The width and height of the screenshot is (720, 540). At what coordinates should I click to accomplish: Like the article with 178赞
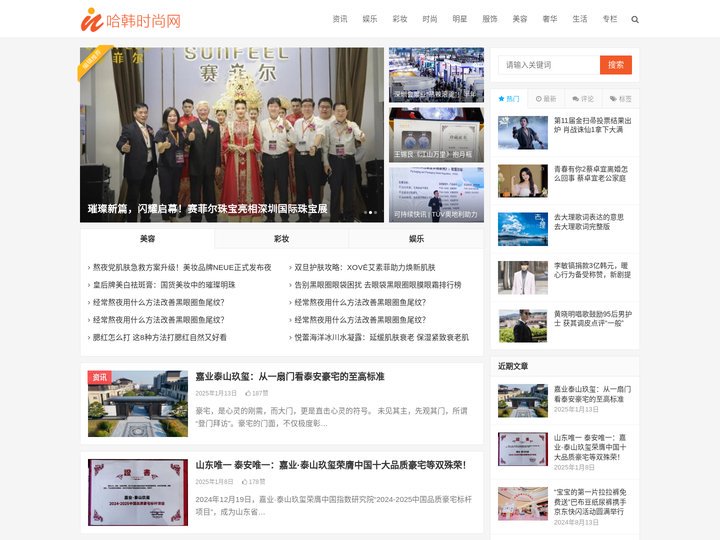click(254, 482)
